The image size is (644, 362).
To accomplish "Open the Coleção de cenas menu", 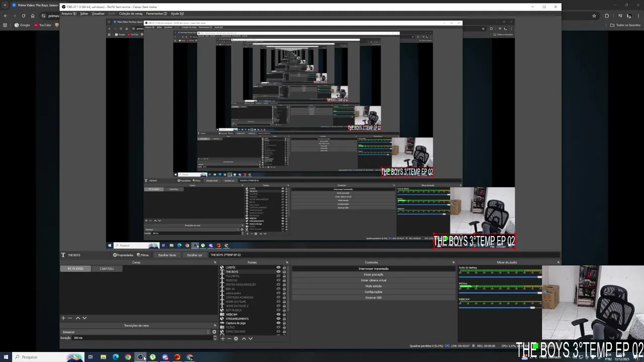I will (x=131, y=14).
